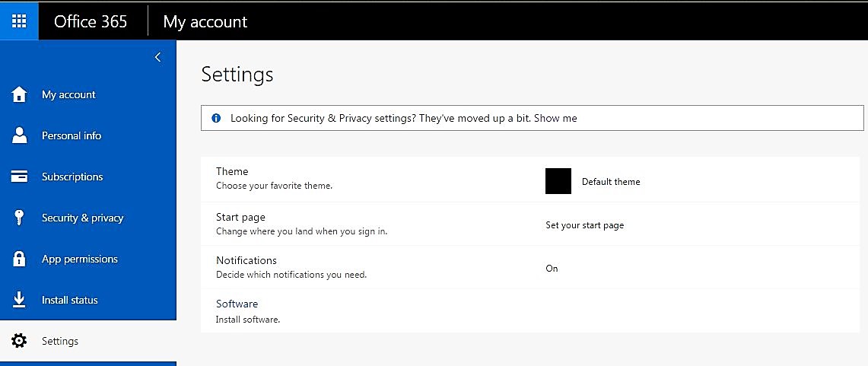The height and width of the screenshot is (366, 868).
Task: Click the home icon beside My account
Action: [x=19, y=94]
